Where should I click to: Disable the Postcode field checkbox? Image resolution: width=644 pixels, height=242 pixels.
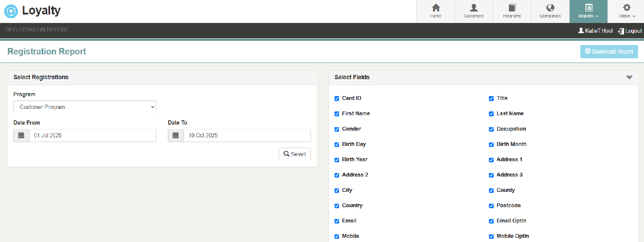pos(491,206)
